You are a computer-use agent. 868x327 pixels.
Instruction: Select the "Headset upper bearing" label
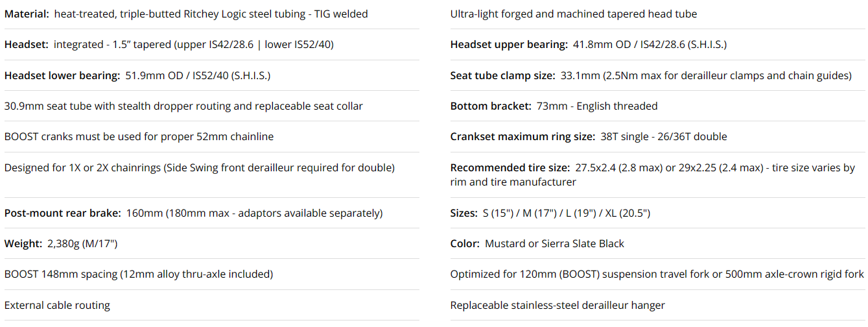(x=509, y=44)
